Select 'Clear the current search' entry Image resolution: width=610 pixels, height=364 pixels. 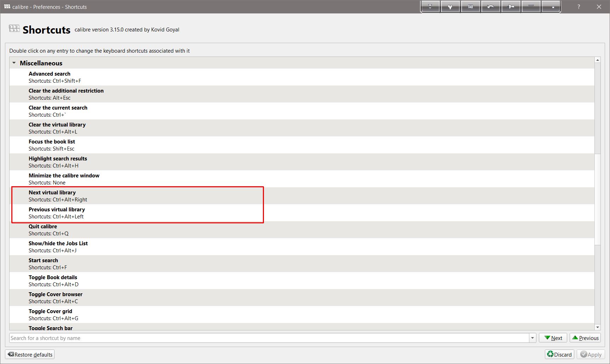point(302,111)
